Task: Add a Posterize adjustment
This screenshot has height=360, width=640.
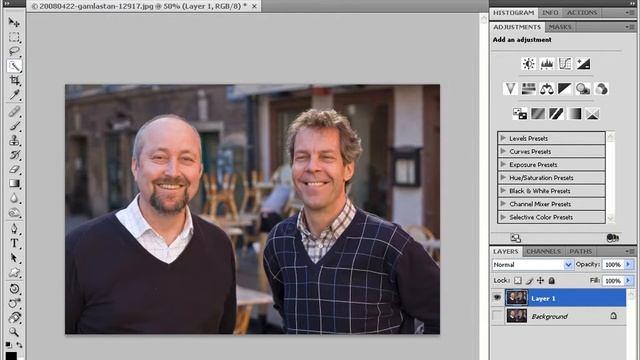Action: [x=538, y=113]
